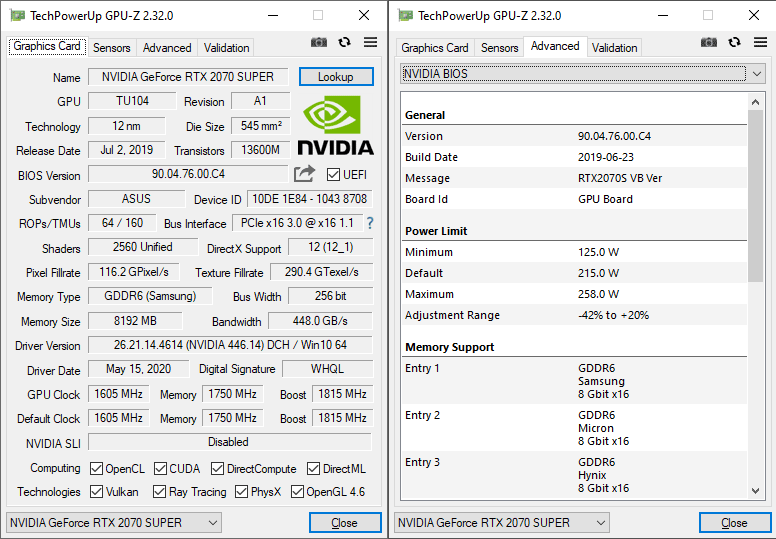The image size is (776, 539).
Task: Toggle the CUDA checkbox
Action: click(x=160, y=468)
